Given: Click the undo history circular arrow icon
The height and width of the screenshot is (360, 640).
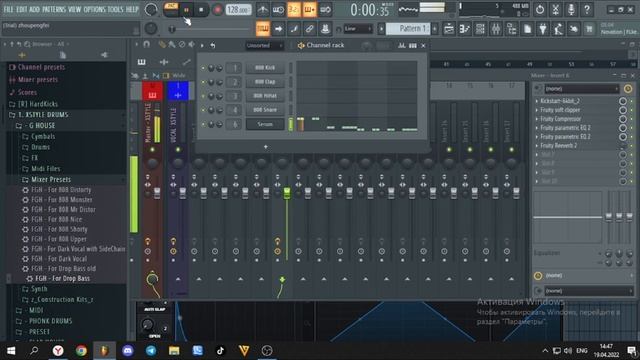Looking at the screenshot, I should pyautogui.click(x=540, y=9).
